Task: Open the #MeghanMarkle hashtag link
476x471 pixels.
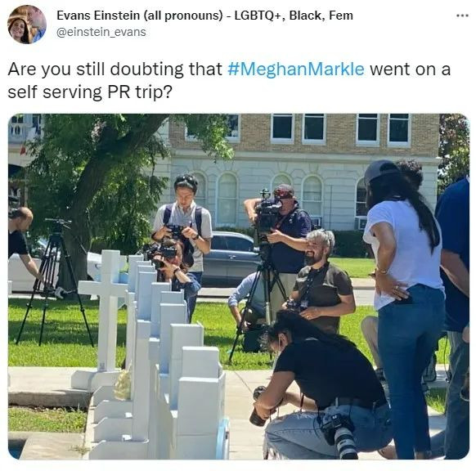Action: (296, 69)
